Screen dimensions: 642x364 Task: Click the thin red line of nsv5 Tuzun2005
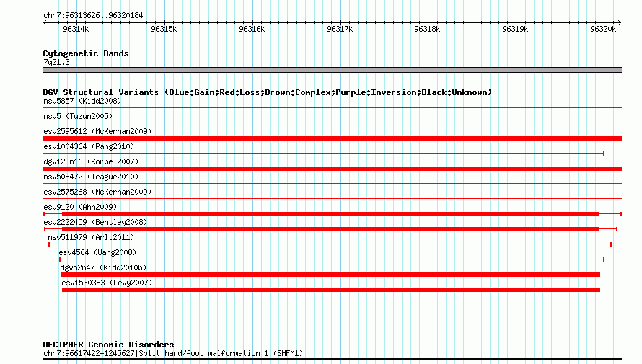pyautogui.click(x=332, y=123)
